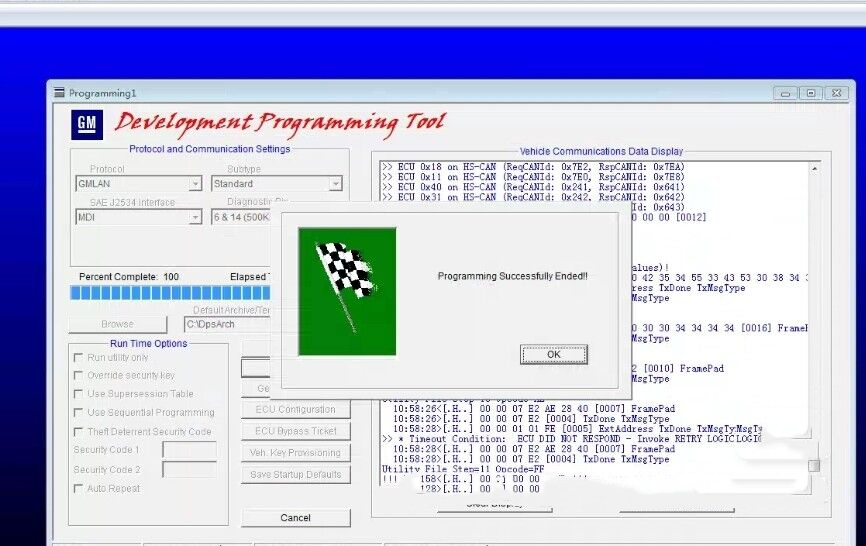Click the Percent Complete progress bar

(170, 293)
